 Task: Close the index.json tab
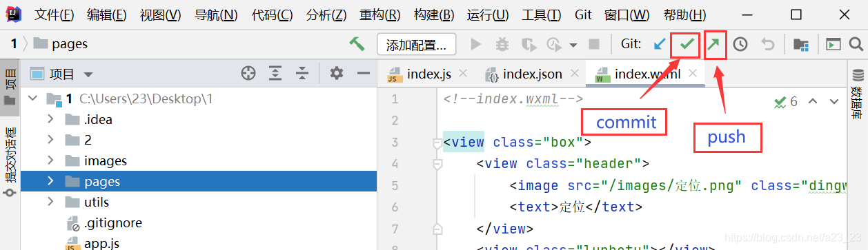coord(575,73)
